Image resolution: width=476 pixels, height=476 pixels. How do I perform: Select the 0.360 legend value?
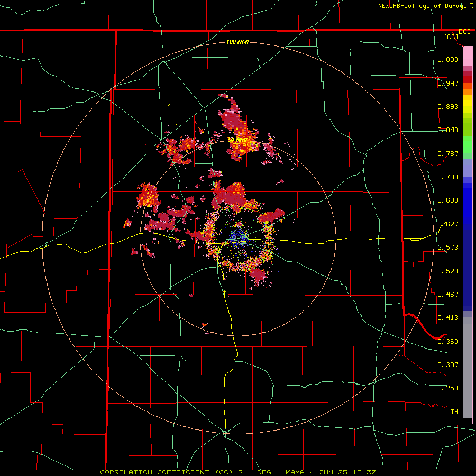coord(448,341)
